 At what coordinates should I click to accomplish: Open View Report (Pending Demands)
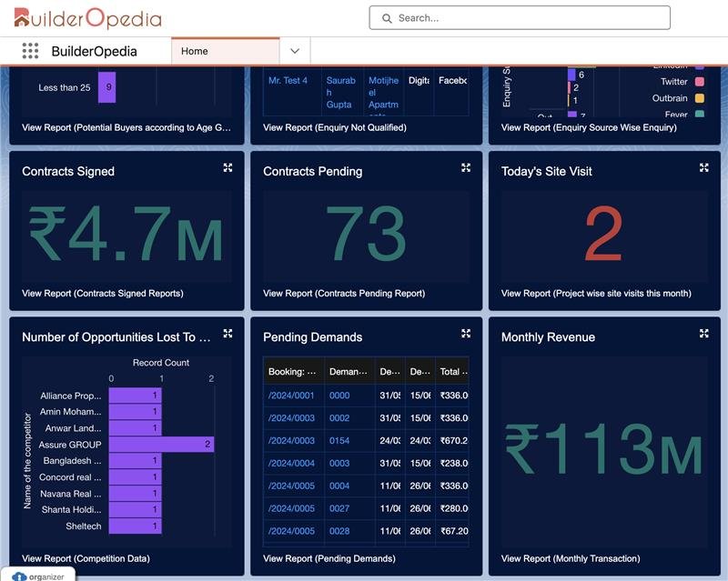point(329,558)
